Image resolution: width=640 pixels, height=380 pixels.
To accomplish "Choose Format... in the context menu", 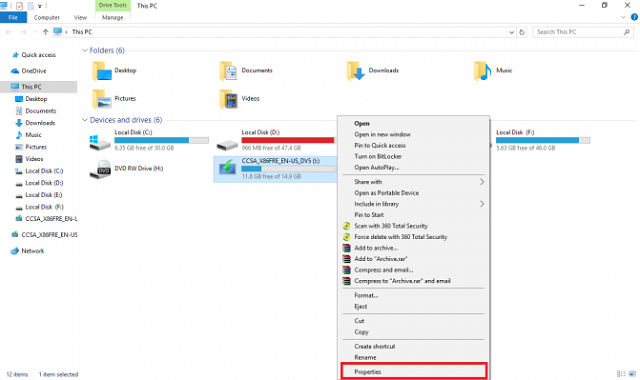I will [413, 295].
